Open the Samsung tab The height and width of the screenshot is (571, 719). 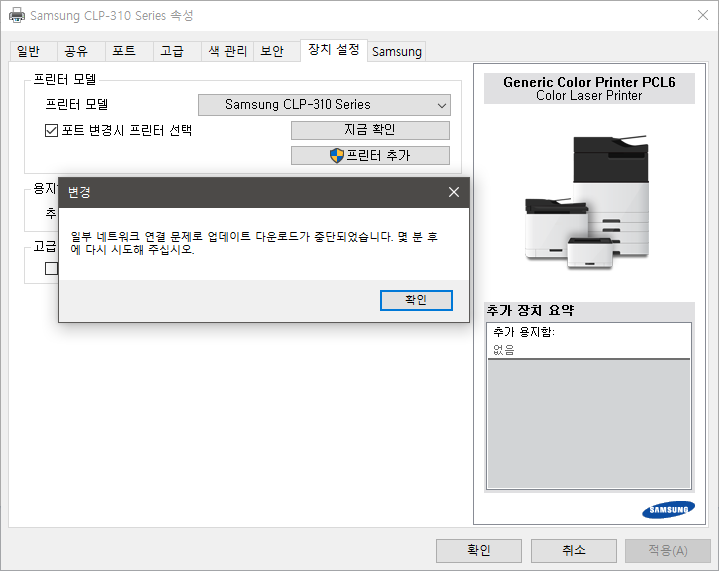pyautogui.click(x=397, y=51)
